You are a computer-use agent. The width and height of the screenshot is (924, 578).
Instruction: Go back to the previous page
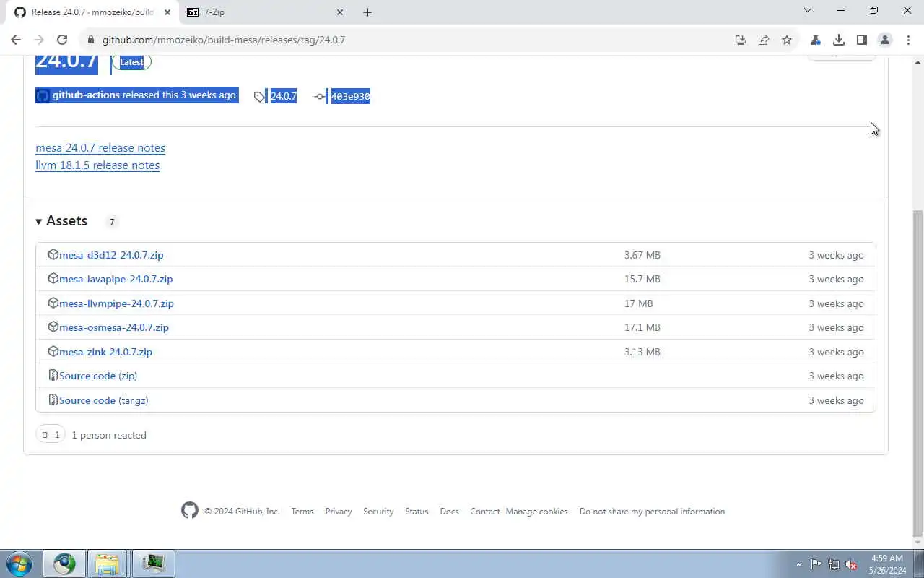click(x=16, y=40)
